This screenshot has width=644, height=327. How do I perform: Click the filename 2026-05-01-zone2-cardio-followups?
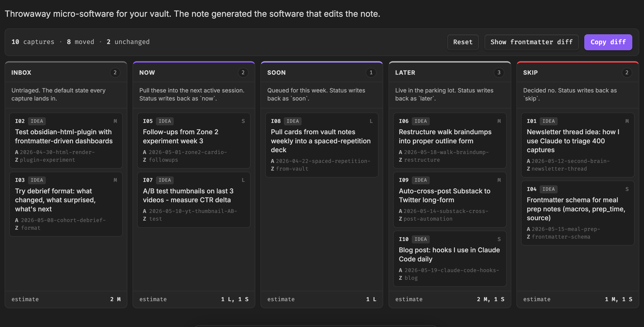188,156
